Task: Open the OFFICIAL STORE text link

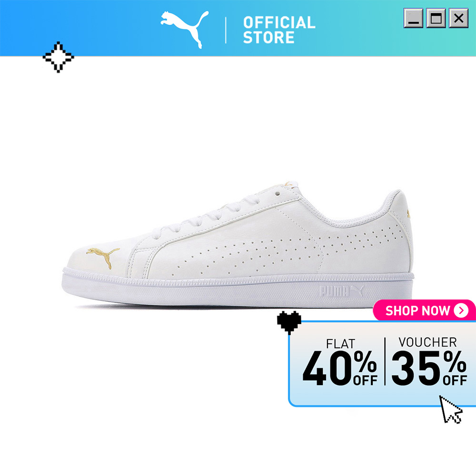Action: (x=279, y=30)
